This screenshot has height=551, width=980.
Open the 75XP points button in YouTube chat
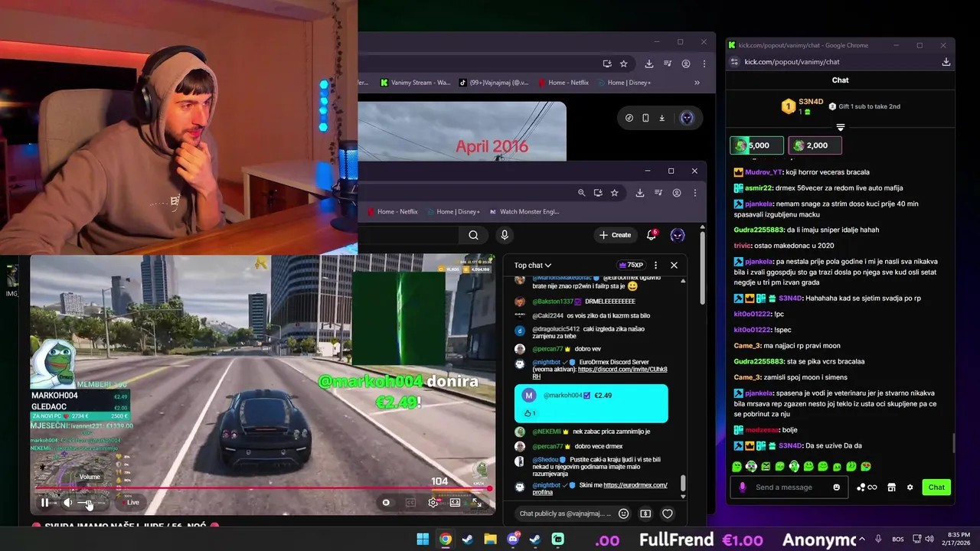coord(631,265)
